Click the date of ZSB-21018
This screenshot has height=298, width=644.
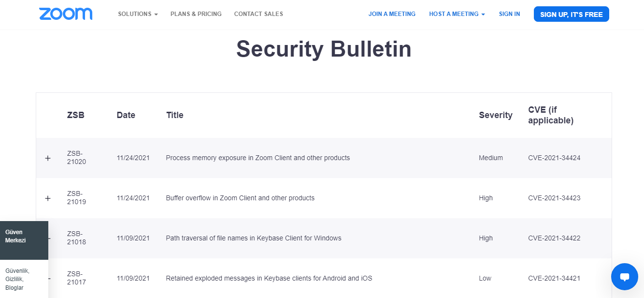133,238
